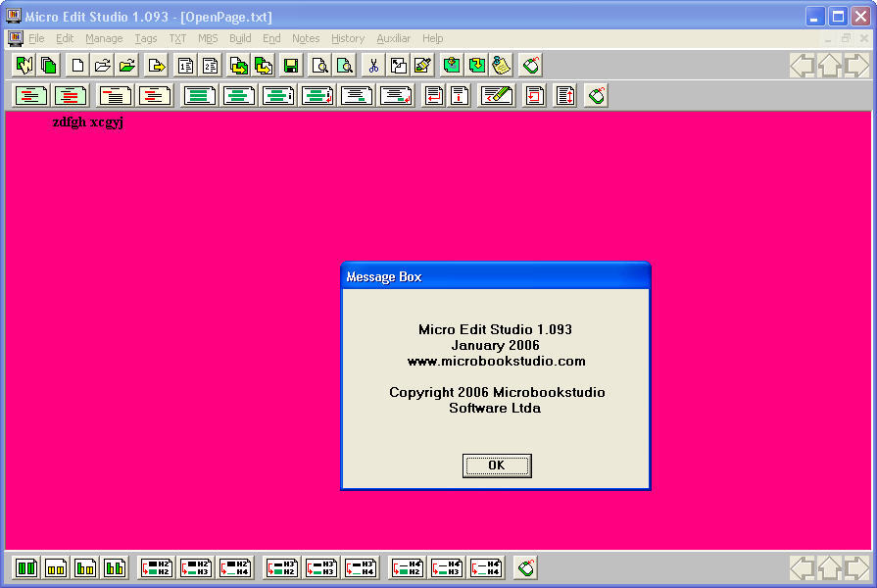Click the stacked green pages icon
The width and height of the screenshot is (877, 588).
[49, 66]
